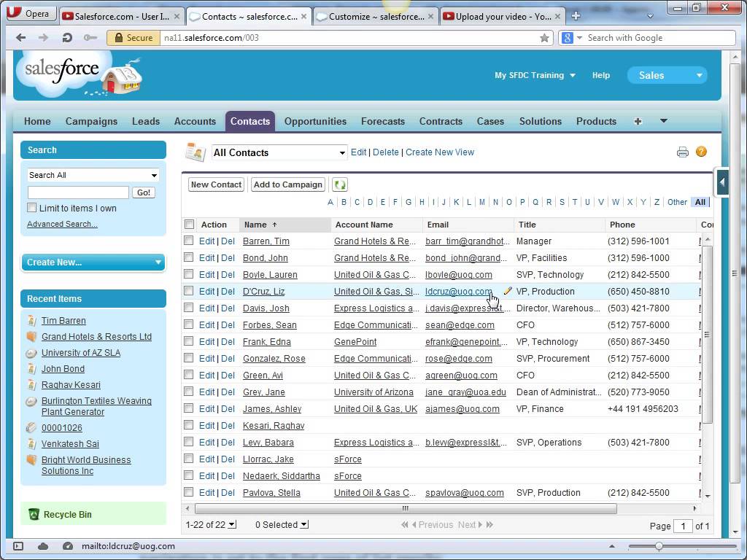Toggle the panel icon in status bar
This screenshot has width=747, height=560.
click(18, 546)
